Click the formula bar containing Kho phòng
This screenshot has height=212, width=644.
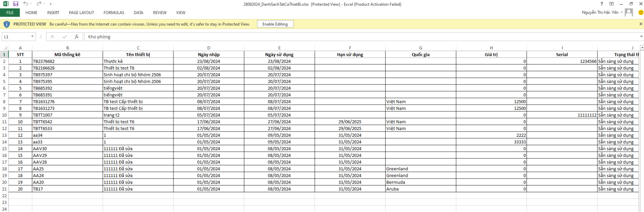tap(361, 37)
